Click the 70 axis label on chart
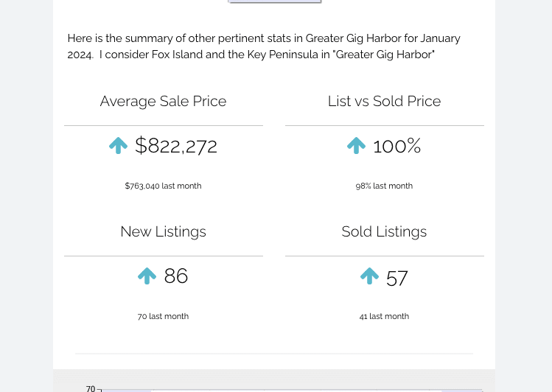Image resolution: width=552 pixels, height=392 pixels. pyautogui.click(x=91, y=388)
